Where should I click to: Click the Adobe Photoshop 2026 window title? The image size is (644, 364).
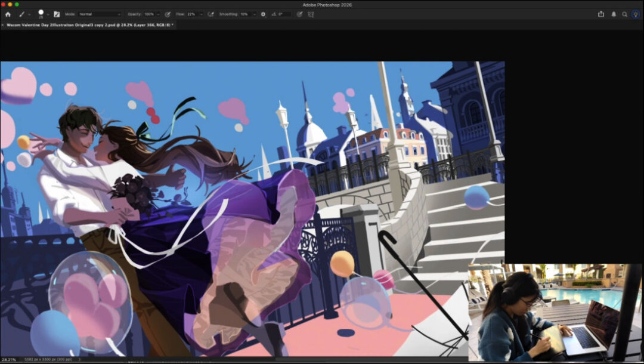coord(327,5)
